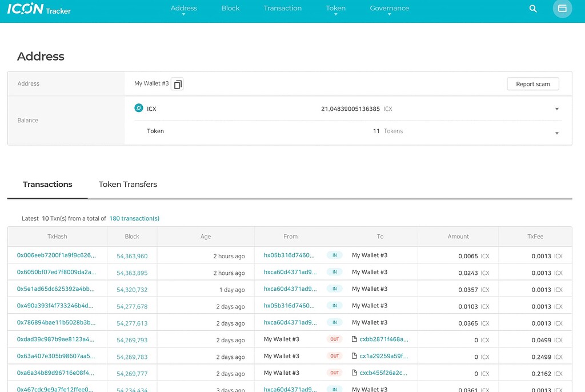Open the 180 transaction(s) link
Screen dimensions: 585x392
coord(134,218)
